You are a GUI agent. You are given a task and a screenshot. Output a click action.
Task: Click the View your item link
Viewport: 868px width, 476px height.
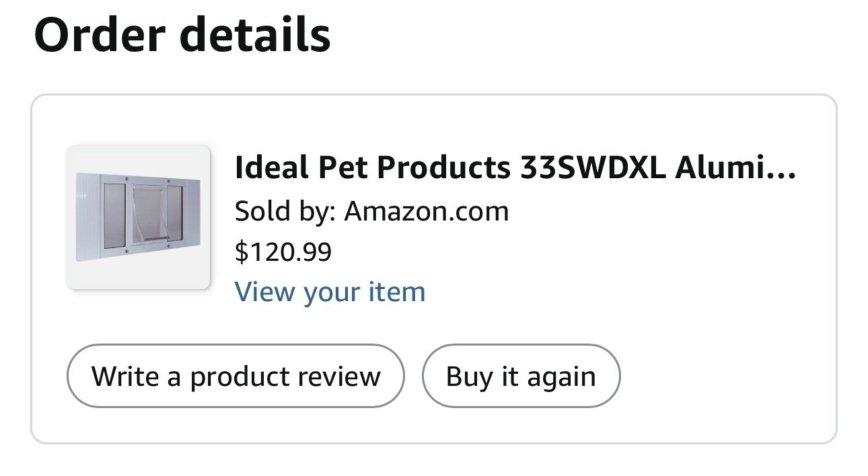330,292
